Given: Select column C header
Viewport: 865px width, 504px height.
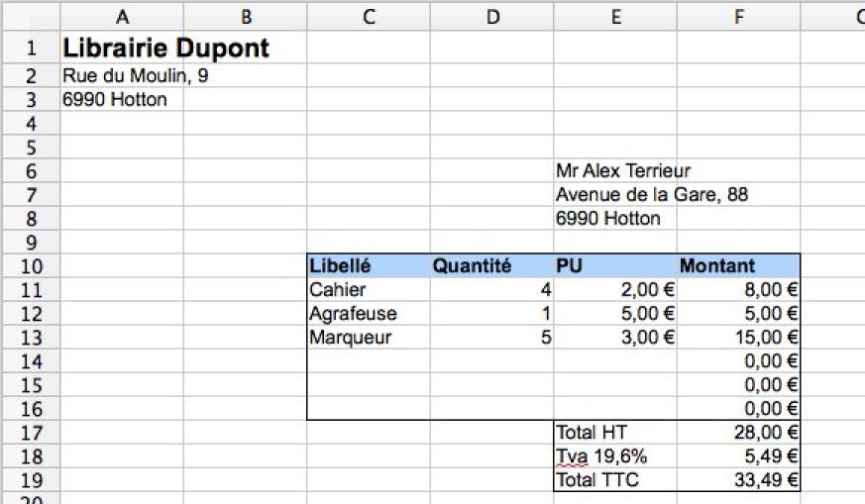Looking at the screenshot, I should [x=369, y=17].
